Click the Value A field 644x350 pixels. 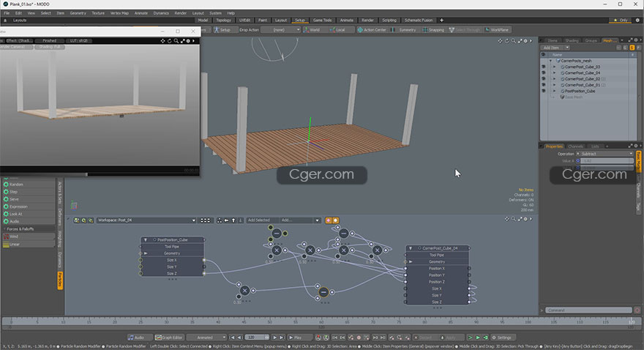coord(607,161)
